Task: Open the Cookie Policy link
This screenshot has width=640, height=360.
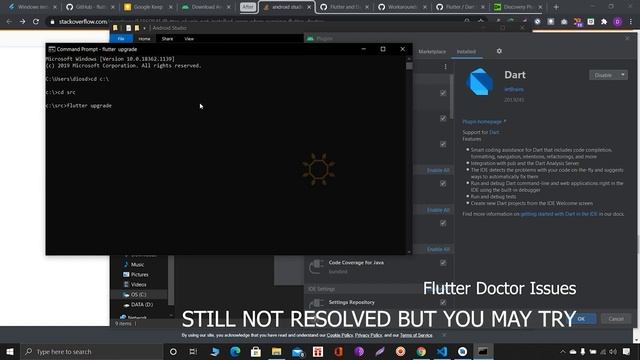Action: click(340, 335)
